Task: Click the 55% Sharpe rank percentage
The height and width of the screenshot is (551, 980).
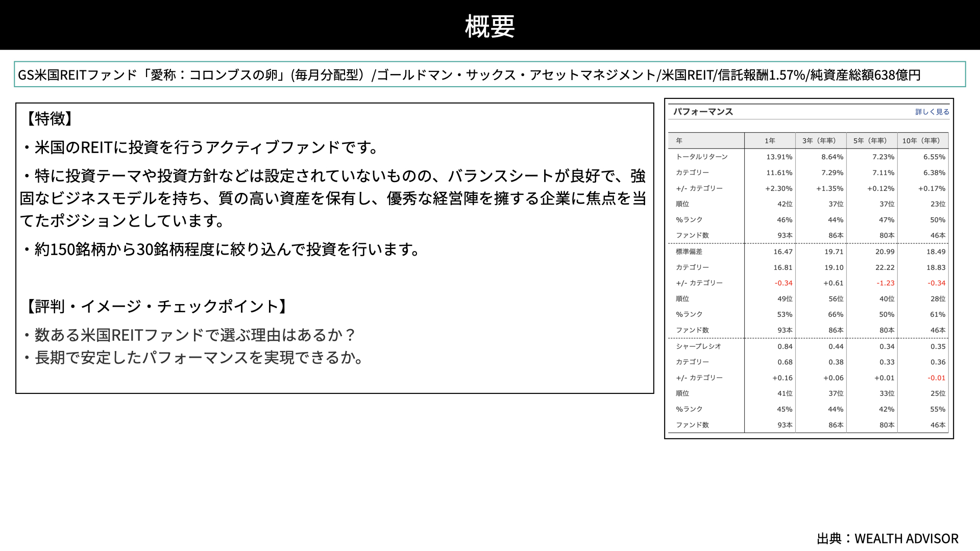Action: [x=938, y=410]
